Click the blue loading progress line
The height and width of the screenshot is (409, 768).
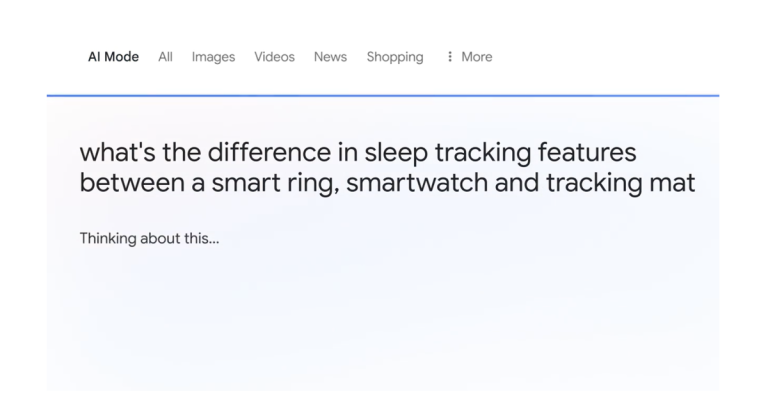click(x=383, y=96)
